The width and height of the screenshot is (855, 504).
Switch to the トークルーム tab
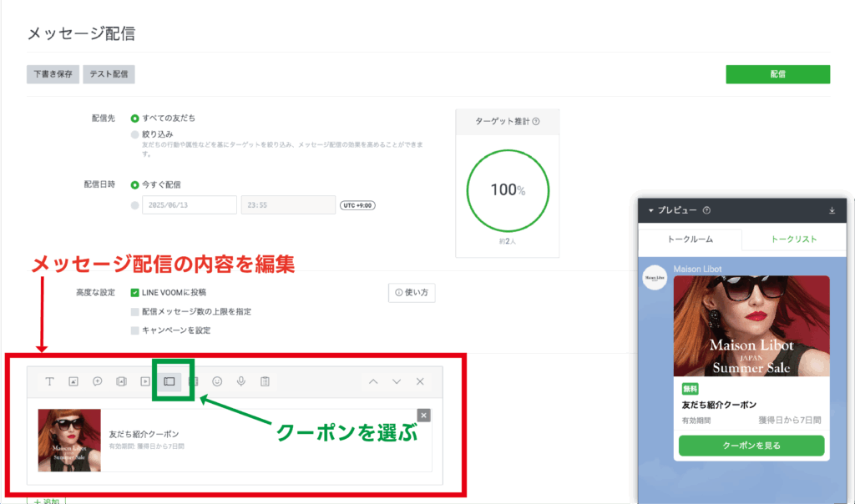pos(690,239)
